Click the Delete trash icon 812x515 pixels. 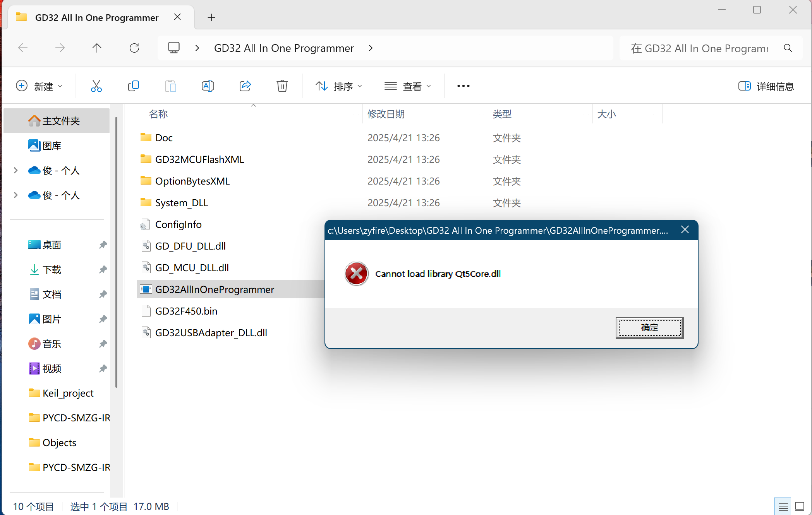point(282,86)
